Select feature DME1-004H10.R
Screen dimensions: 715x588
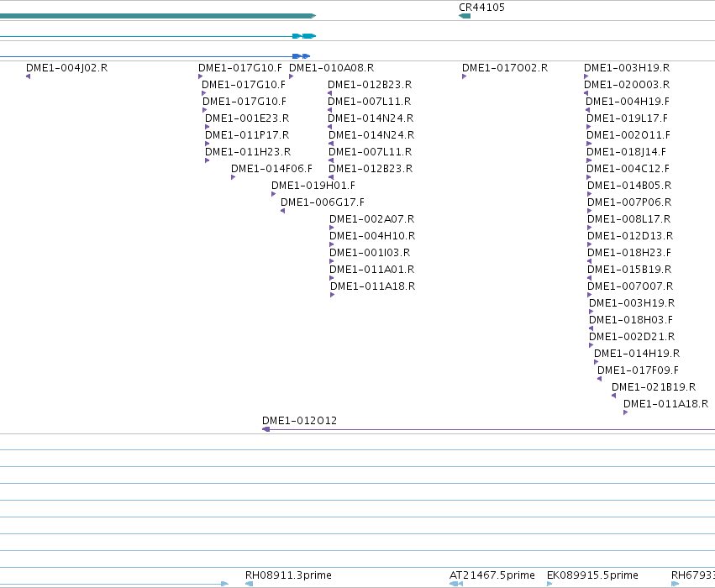(372, 236)
